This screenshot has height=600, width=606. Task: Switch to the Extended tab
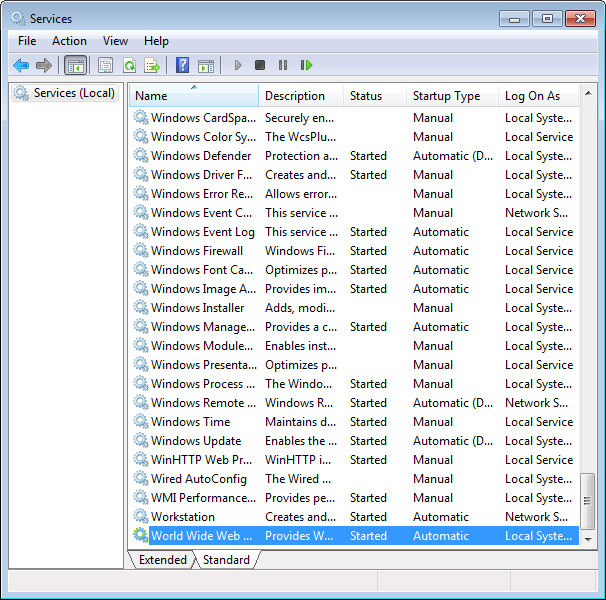pos(163,560)
